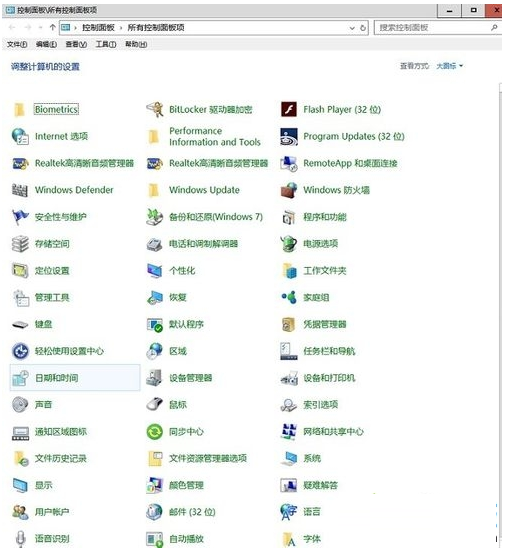Open the 键盘 keyboard icon
Screen dimensions: 506x548
20,325
